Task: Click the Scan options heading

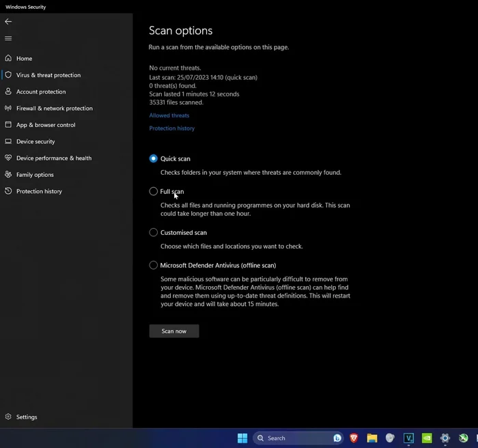Action: click(181, 31)
